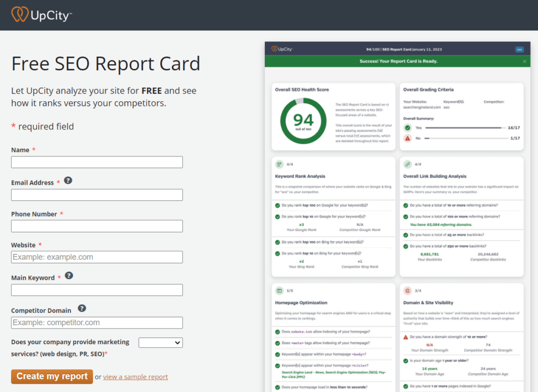Click the Domain & Site Visibility globe icon
The width and height of the screenshot is (538, 392).
(x=407, y=290)
